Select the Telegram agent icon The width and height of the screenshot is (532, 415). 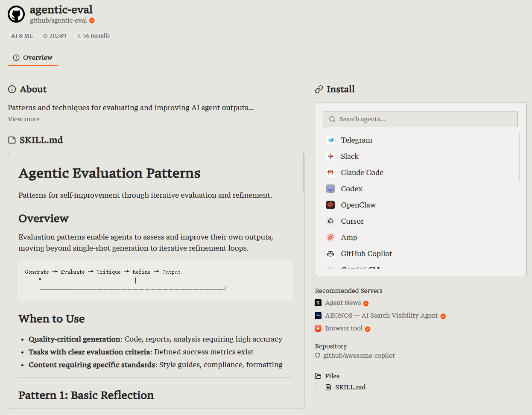point(330,140)
